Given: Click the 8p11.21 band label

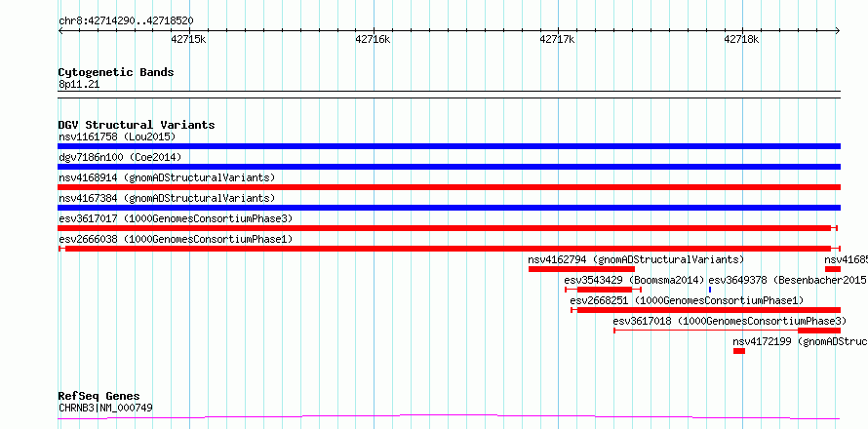Looking at the screenshot, I should [79, 85].
